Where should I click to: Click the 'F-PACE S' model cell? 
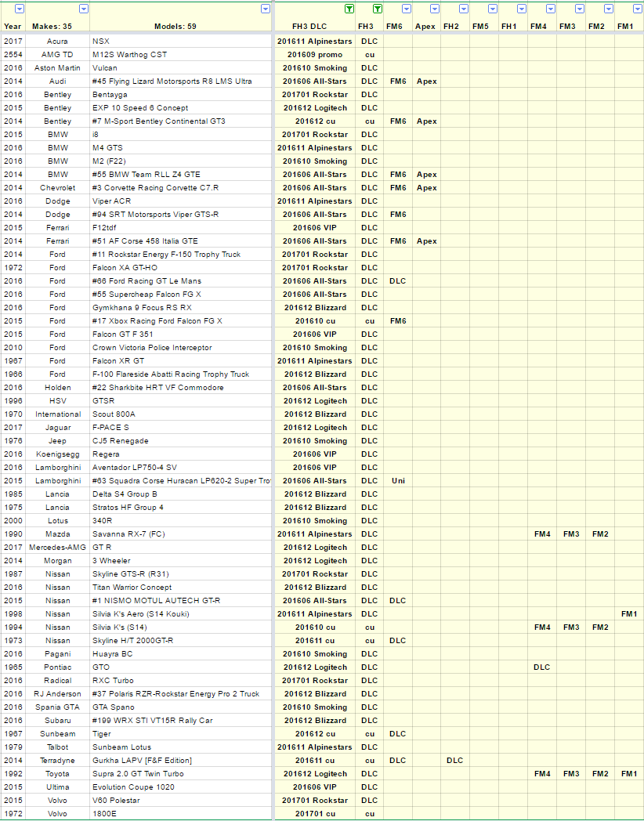(x=181, y=428)
